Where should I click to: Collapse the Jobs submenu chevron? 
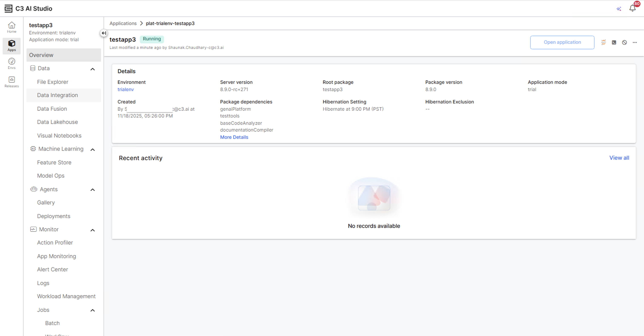pyautogui.click(x=92, y=310)
